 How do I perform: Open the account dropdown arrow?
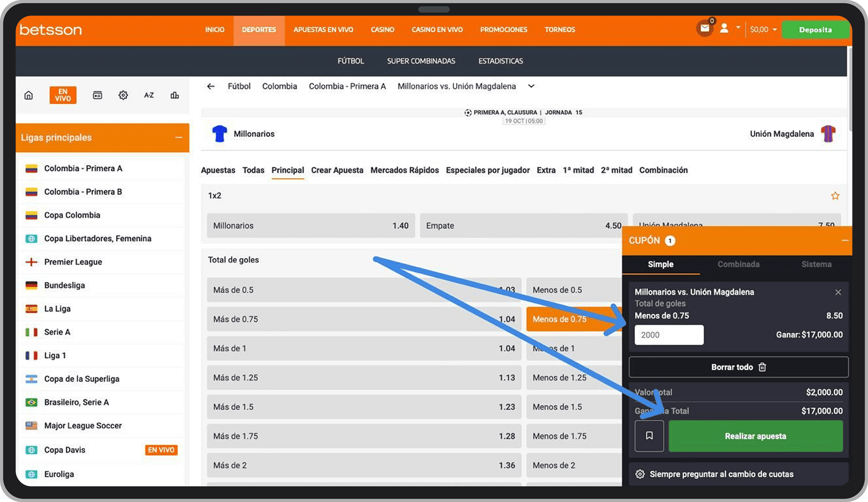pos(738,28)
